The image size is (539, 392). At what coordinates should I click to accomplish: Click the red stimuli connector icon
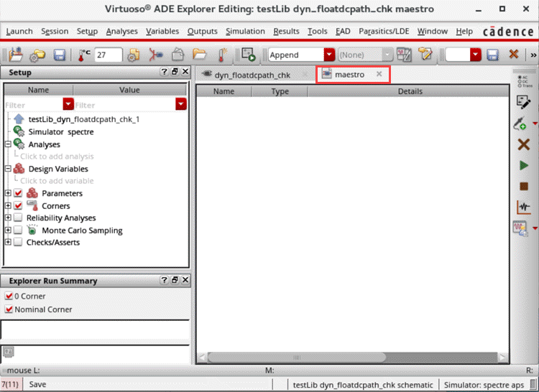[x=155, y=55]
